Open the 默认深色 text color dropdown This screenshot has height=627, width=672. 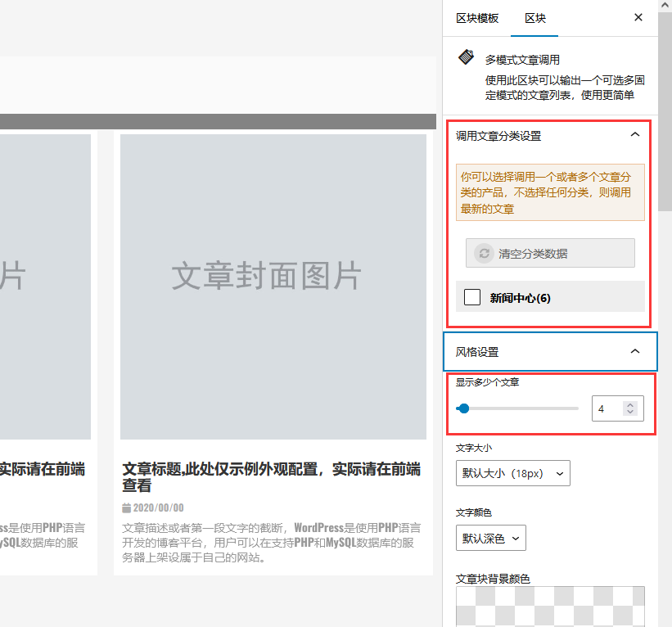490,538
